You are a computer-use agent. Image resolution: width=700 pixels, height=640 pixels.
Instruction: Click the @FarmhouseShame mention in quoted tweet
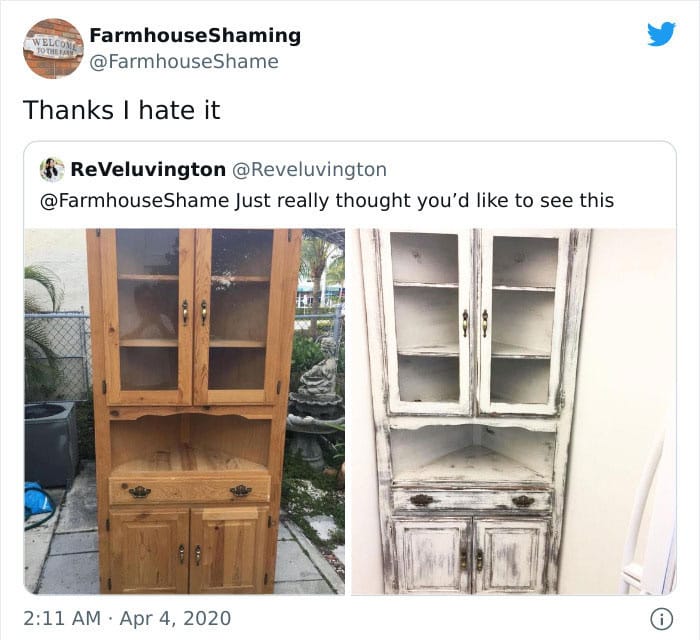[x=134, y=200]
